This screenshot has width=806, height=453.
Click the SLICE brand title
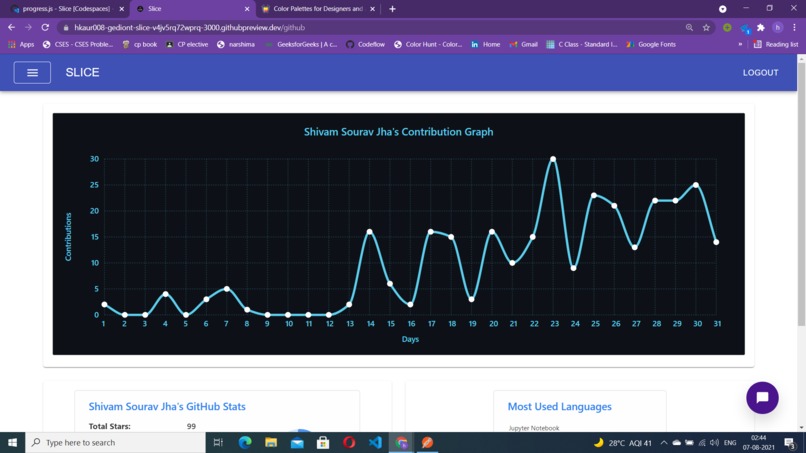click(x=82, y=73)
